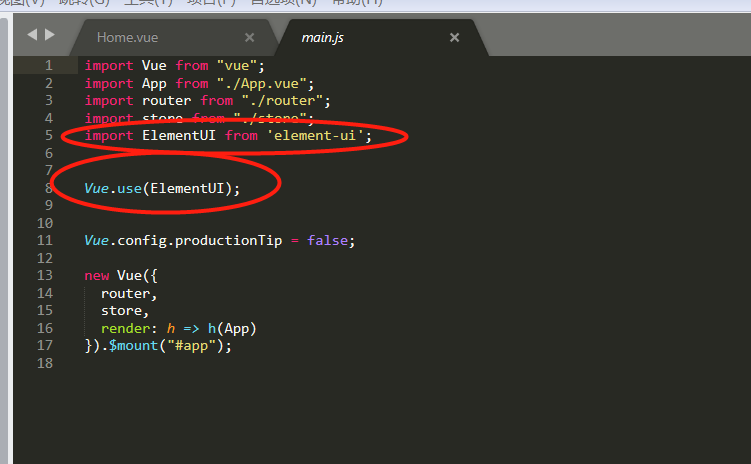Click the Vue.config.productionTip line
Image resolution: width=751 pixels, height=464 pixels.
pos(219,240)
